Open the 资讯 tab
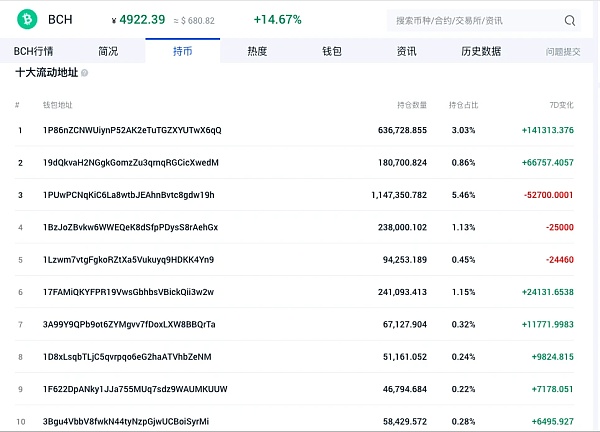Image resolution: width=600 pixels, height=432 pixels. 406,51
